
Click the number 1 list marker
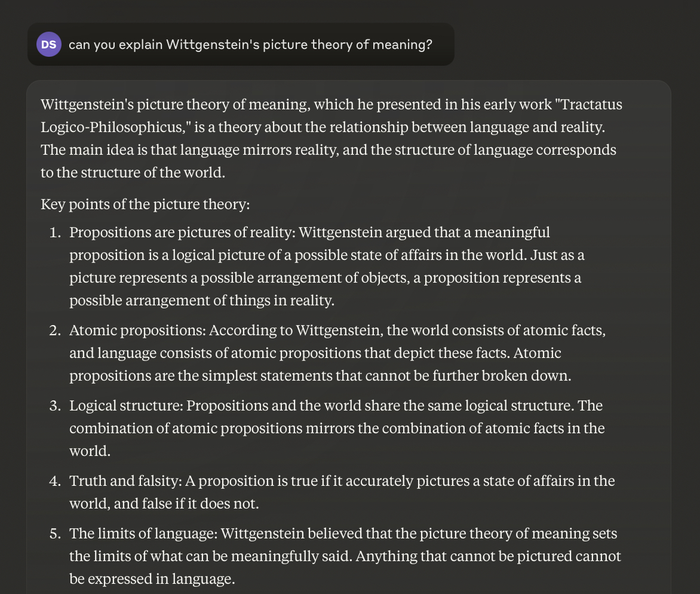click(x=55, y=232)
